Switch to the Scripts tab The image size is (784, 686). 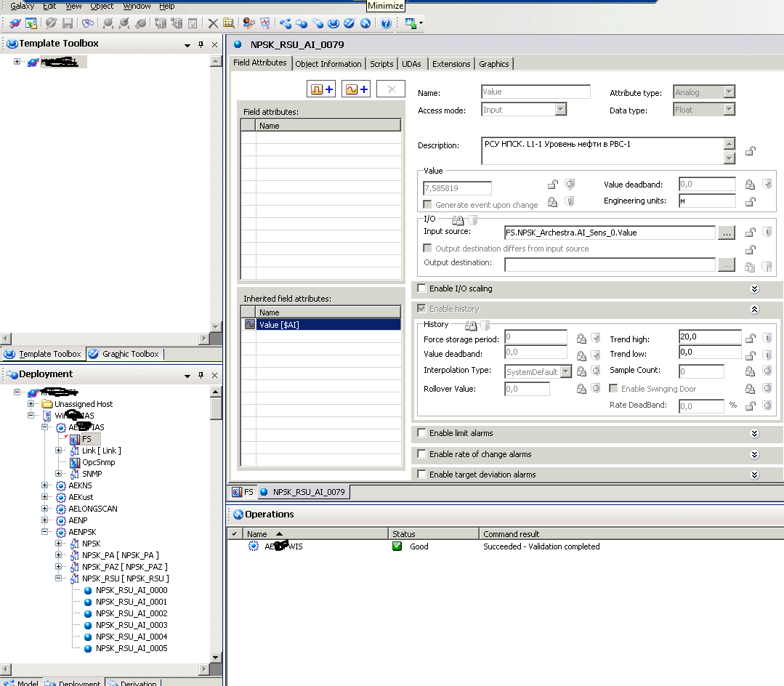pos(381,64)
